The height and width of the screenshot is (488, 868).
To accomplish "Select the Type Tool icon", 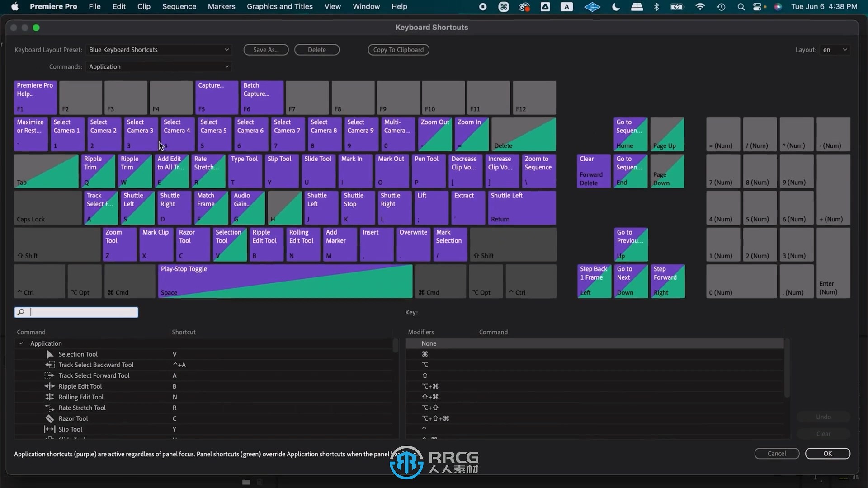I will (245, 170).
